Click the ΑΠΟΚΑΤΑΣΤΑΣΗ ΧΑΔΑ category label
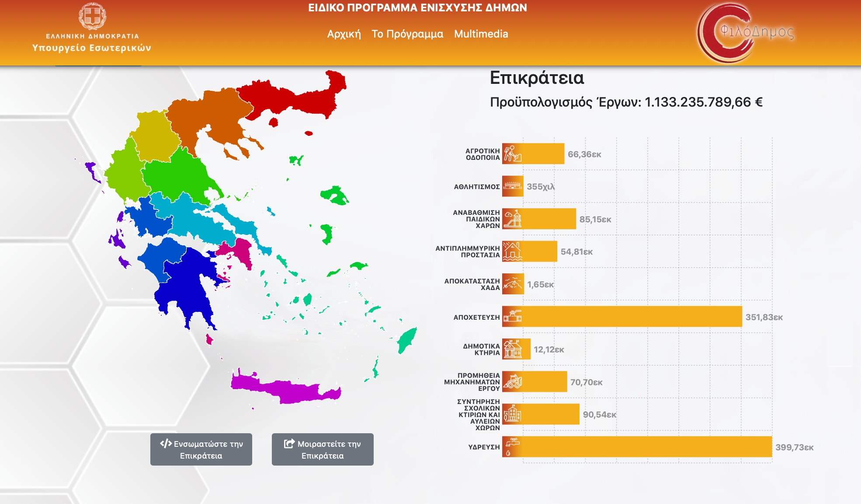 tap(472, 284)
